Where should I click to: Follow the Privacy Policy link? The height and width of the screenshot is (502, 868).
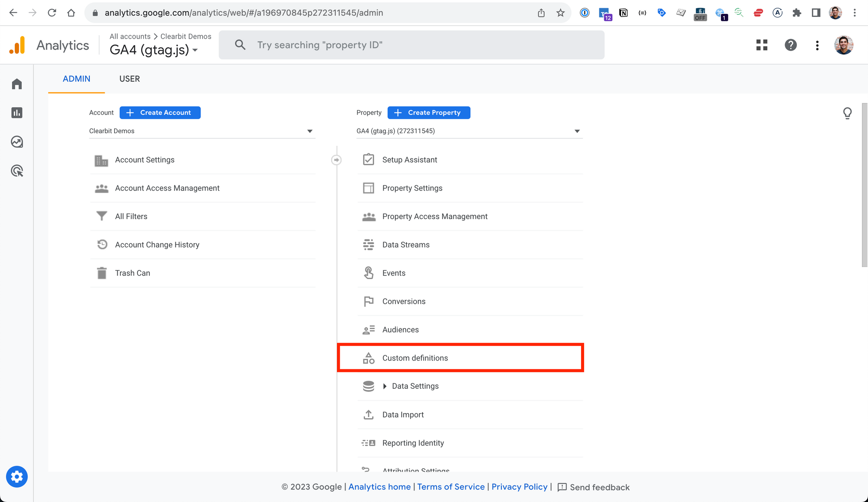coord(519,487)
